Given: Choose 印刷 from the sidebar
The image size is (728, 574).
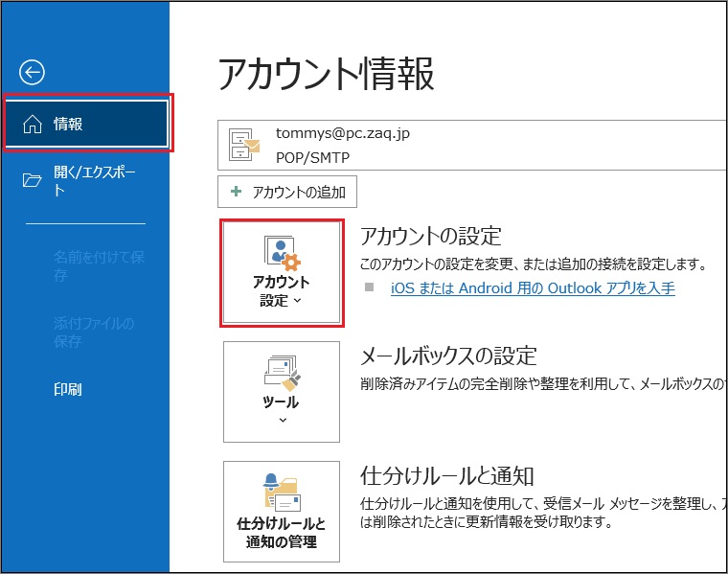Looking at the screenshot, I should 67,389.
